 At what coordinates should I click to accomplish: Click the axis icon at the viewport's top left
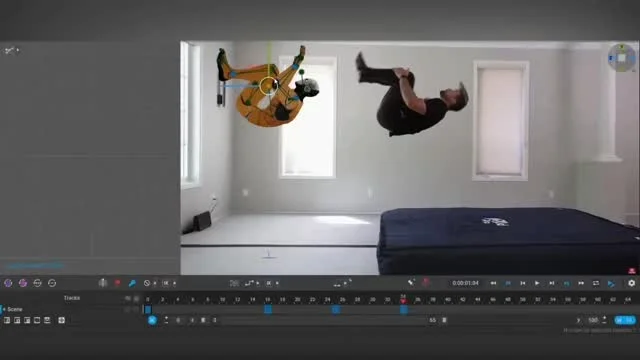10,51
